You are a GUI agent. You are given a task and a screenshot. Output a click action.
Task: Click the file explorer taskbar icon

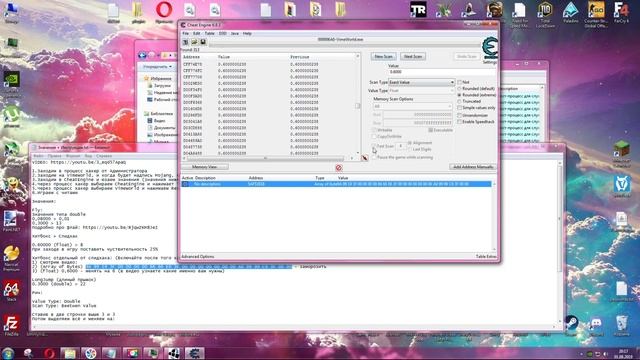point(69,353)
